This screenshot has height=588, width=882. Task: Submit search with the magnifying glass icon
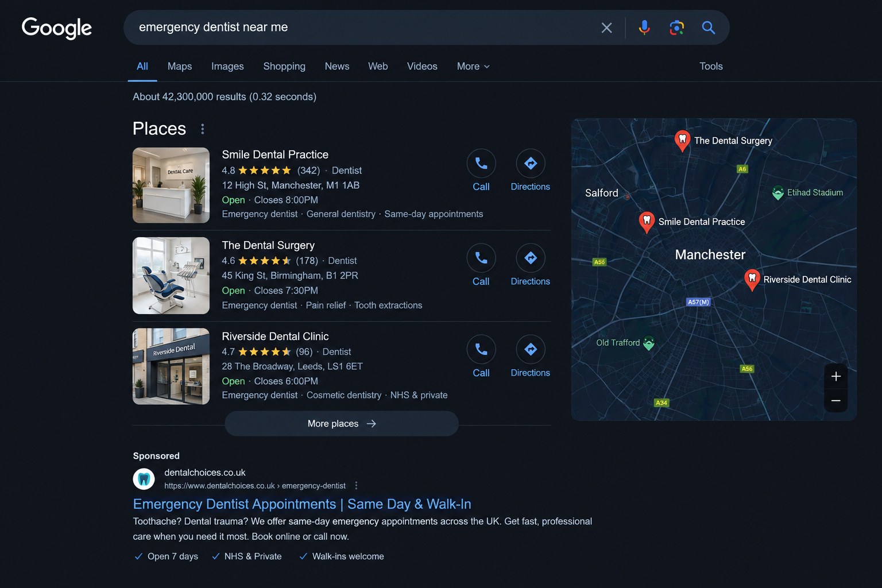[708, 28]
